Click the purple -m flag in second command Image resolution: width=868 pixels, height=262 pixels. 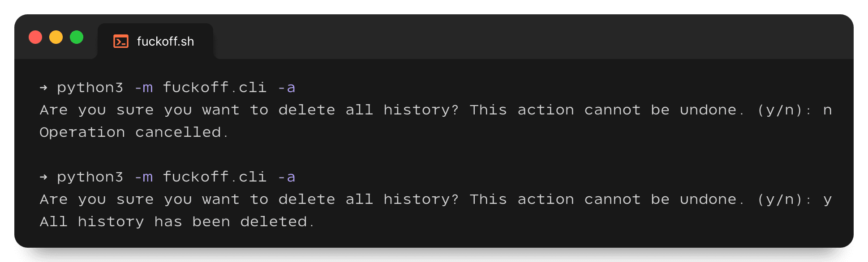(144, 177)
